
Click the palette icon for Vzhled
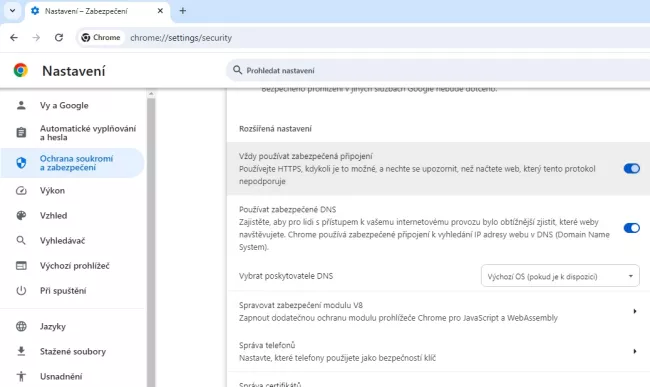click(x=21, y=215)
